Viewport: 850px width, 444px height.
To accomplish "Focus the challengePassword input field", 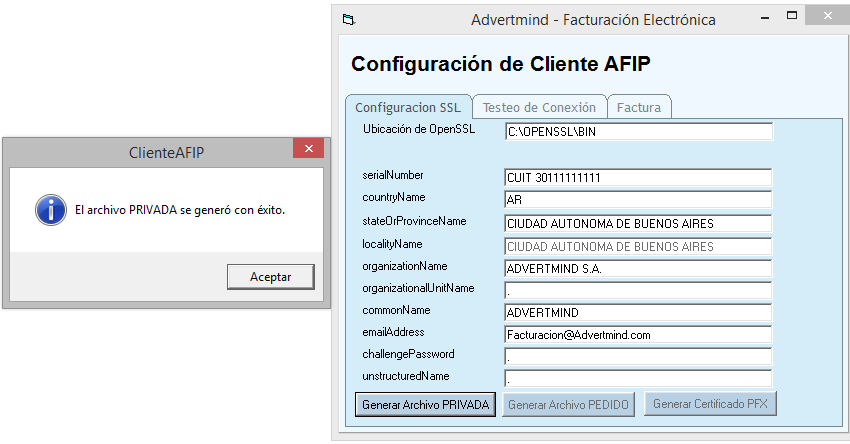I will tap(638, 356).
